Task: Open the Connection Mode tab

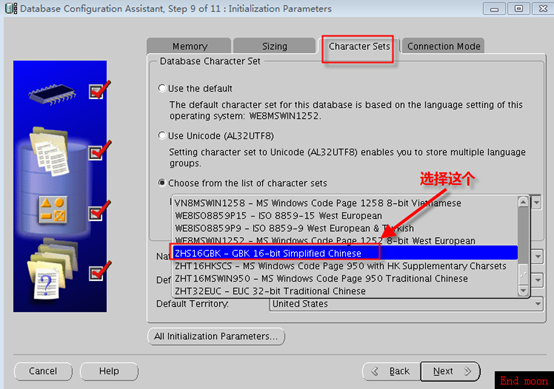Action: tap(443, 46)
